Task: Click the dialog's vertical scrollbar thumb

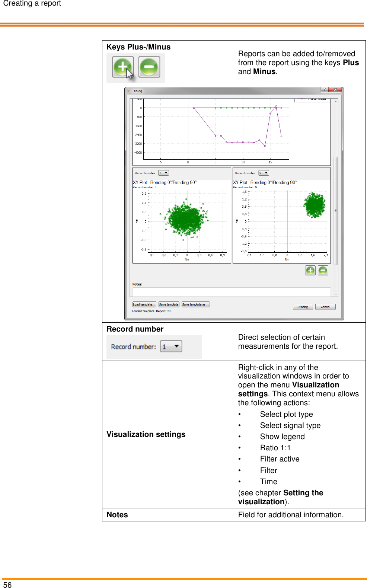Action: (x=336, y=210)
